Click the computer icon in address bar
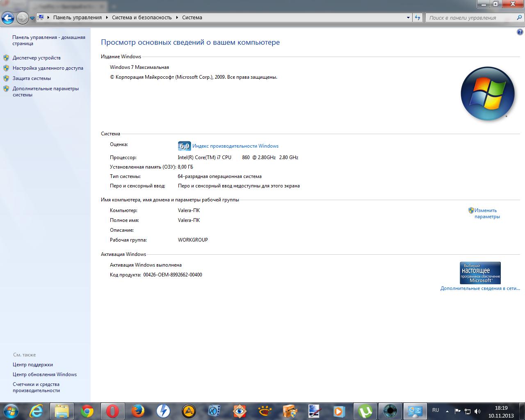 (x=41, y=17)
